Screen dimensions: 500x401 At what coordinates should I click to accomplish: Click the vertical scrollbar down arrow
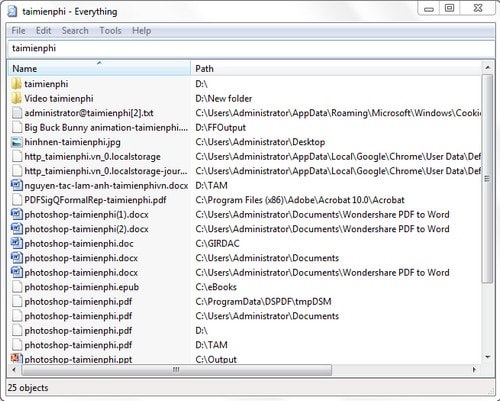point(488,357)
